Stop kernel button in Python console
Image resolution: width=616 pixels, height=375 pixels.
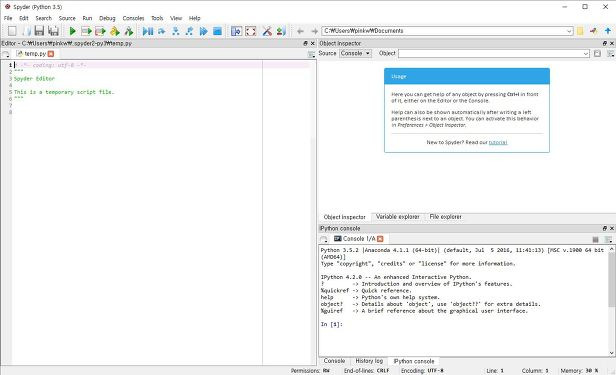click(x=596, y=239)
